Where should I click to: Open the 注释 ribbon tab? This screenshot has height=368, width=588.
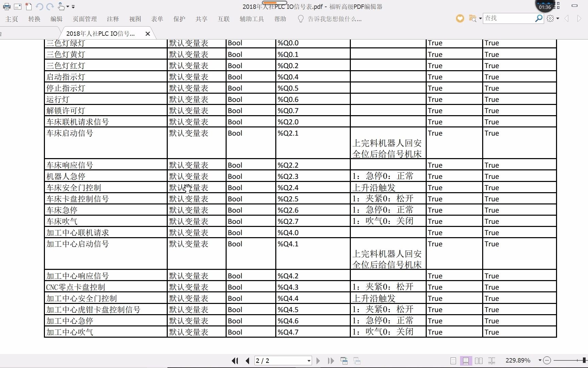113,19
